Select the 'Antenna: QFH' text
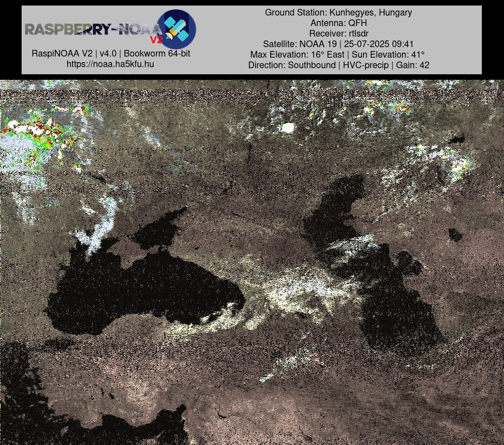Viewport: 504px width, 445px height. pos(338,23)
